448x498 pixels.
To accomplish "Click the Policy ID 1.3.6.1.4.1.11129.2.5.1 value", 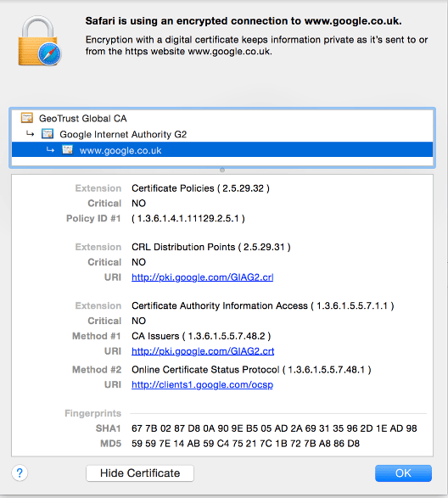I will click(x=188, y=219).
